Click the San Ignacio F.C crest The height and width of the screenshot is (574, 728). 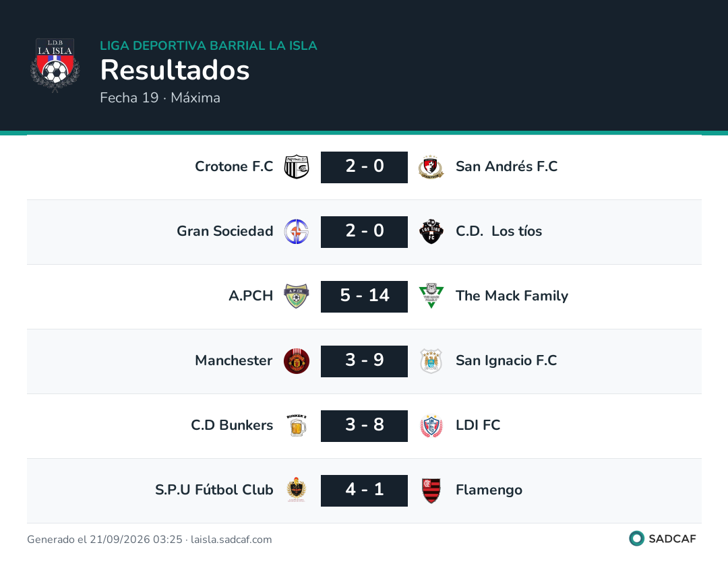tap(431, 361)
